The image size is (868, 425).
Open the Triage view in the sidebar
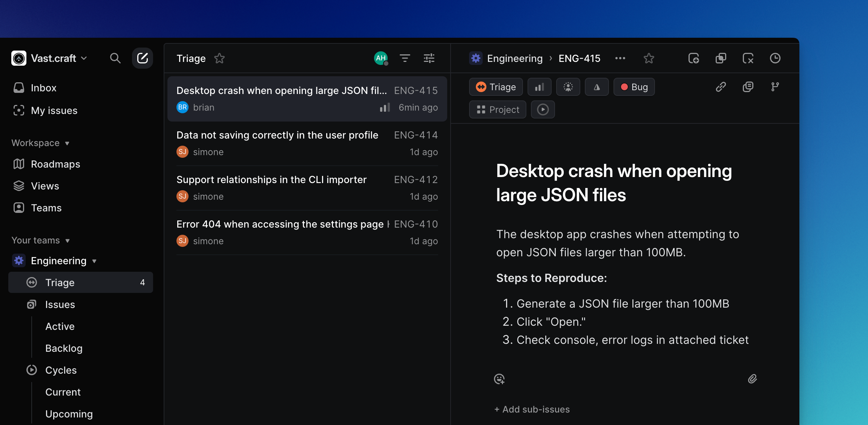pos(60,282)
